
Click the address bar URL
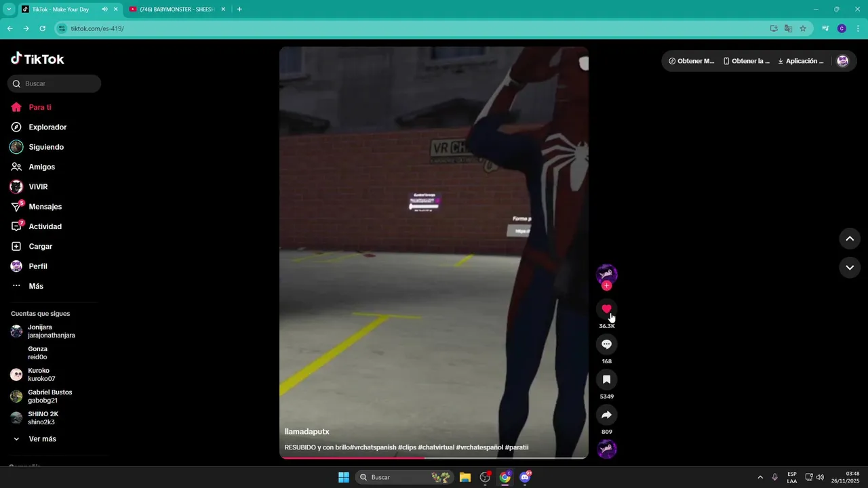pyautogui.click(x=98, y=28)
